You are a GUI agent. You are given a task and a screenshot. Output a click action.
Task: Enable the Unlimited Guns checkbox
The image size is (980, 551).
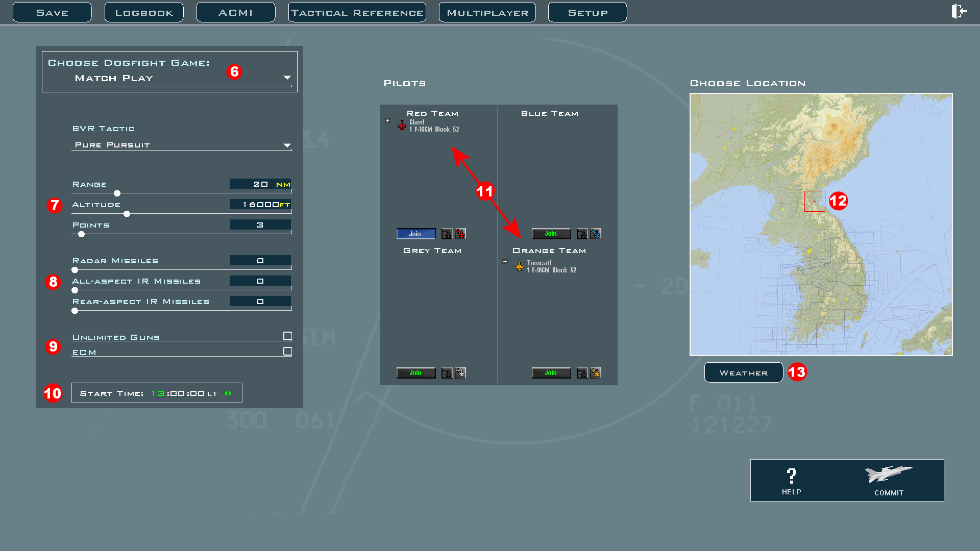(x=287, y=336)
